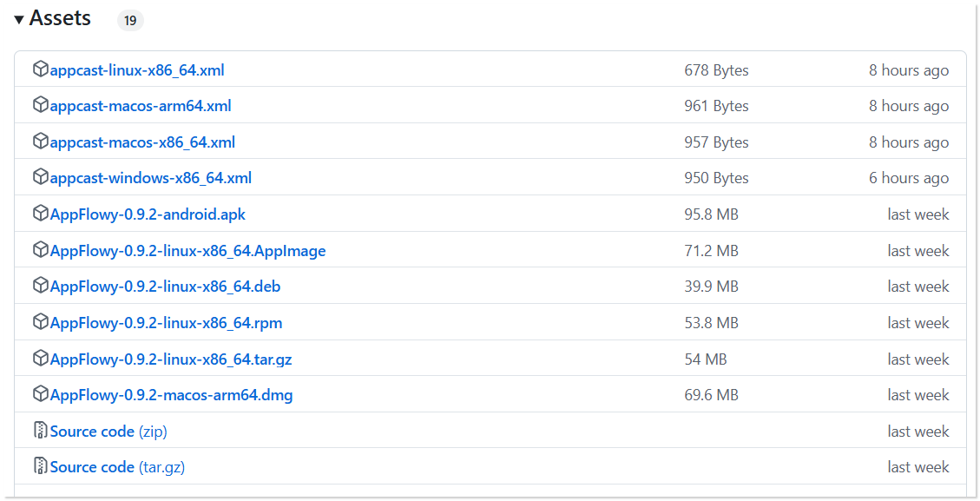This screenshot has height=501, width=980.
Task: Click the 6 hours ago timestamp
Action: point(909,178)
